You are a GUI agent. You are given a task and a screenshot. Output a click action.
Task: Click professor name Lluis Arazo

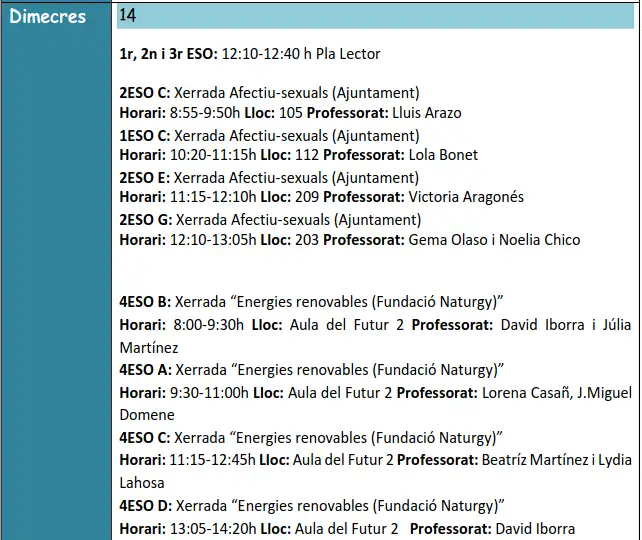[x=427, y=113]
